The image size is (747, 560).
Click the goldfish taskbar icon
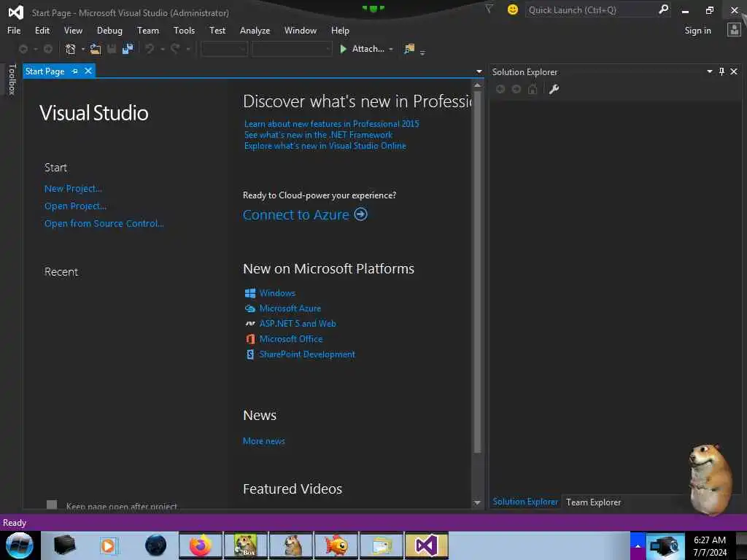(x=336, y=545)
